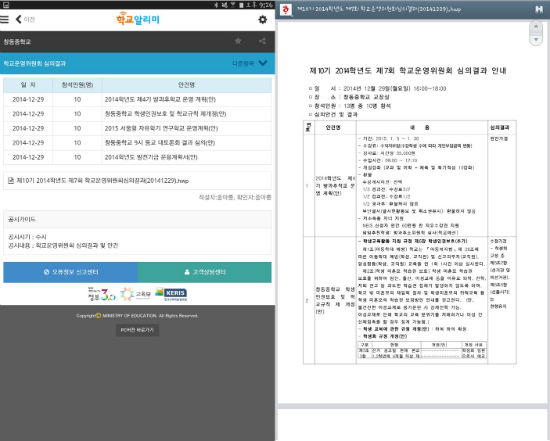This screenshot has height=441, width=550.
Task: Open the 고객상담센터 button
Action: [204, 272]
